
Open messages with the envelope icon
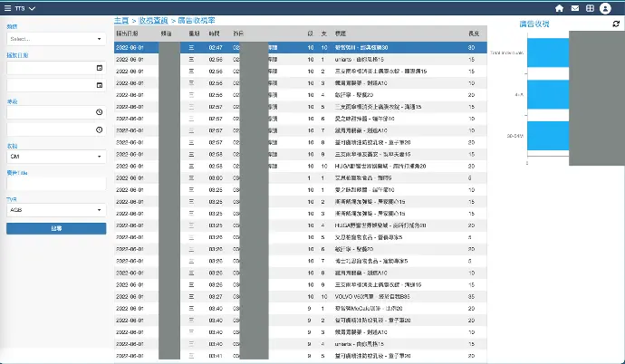click(x=575, y=8)
